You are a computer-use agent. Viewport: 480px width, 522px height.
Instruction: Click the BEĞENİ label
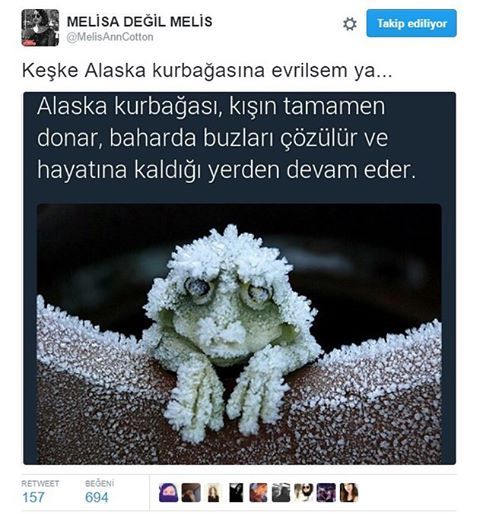tap(99, 483)
